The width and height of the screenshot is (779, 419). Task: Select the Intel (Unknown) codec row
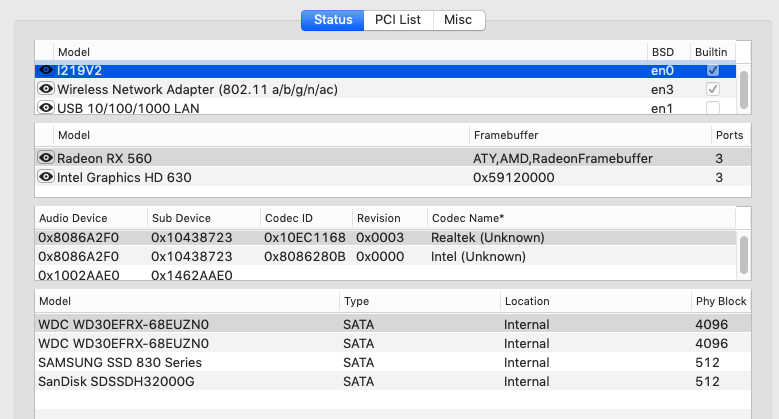click(386, 256)
